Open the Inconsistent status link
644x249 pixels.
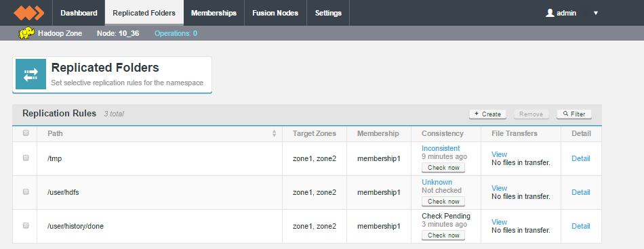coord(441,148)
